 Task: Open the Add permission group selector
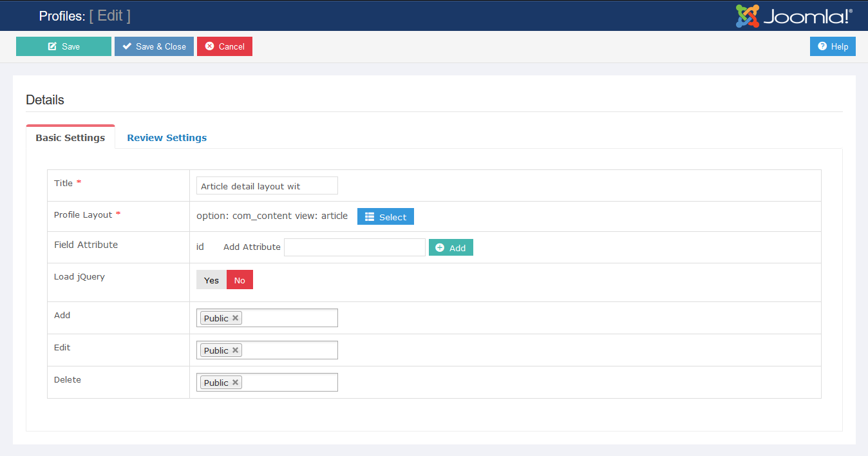[290, 318]
